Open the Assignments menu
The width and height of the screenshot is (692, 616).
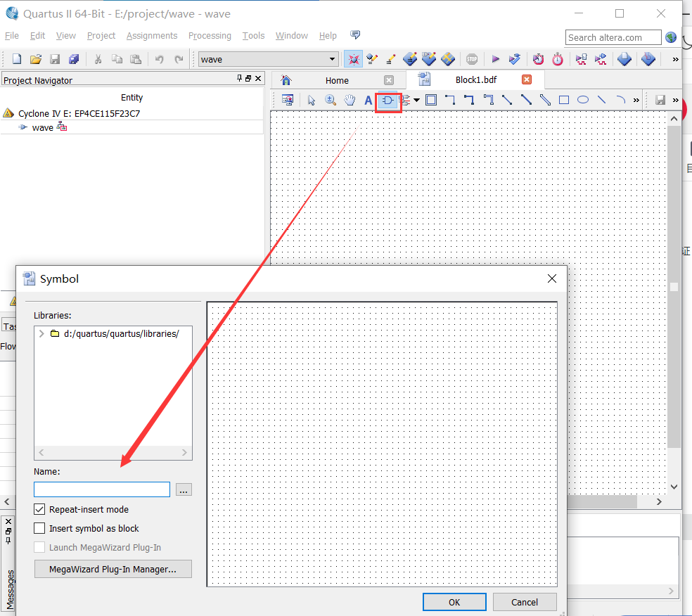152,36
